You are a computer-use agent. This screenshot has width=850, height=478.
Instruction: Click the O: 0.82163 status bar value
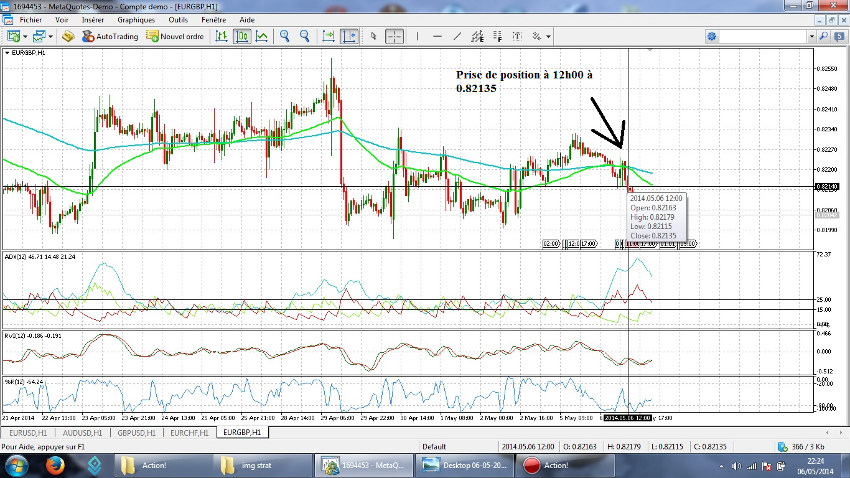click(581, 447)
